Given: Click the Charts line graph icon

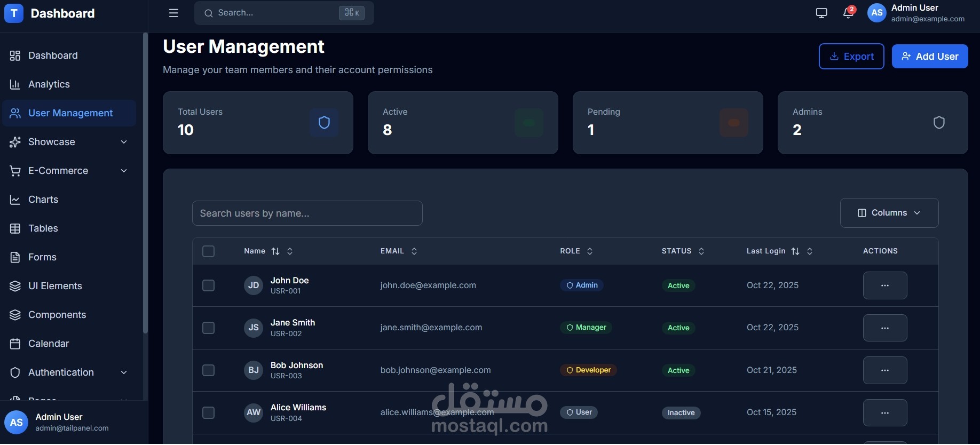Looking at the screenshot, I should (x=15, y=200).
